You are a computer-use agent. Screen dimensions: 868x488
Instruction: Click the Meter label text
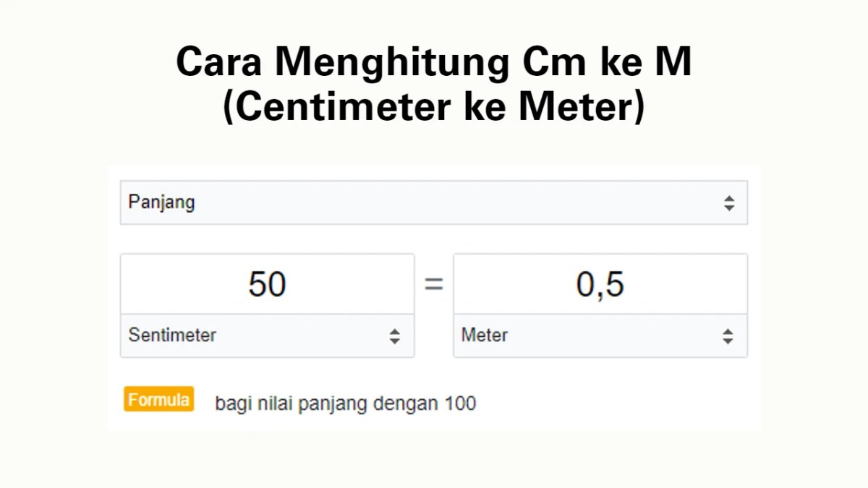[484, 335]
